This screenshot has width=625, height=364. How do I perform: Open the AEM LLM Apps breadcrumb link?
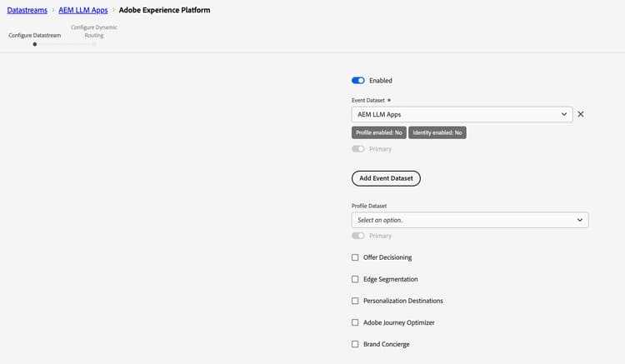[x=82, y=10]
